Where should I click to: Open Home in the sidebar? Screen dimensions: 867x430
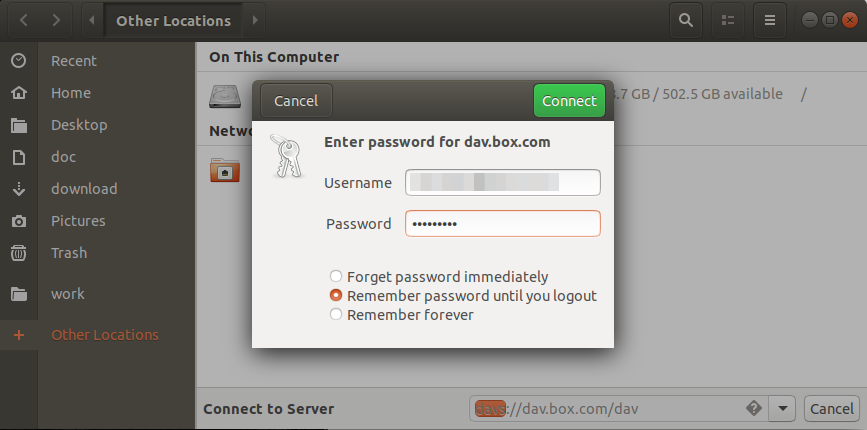tap(71, 93)
